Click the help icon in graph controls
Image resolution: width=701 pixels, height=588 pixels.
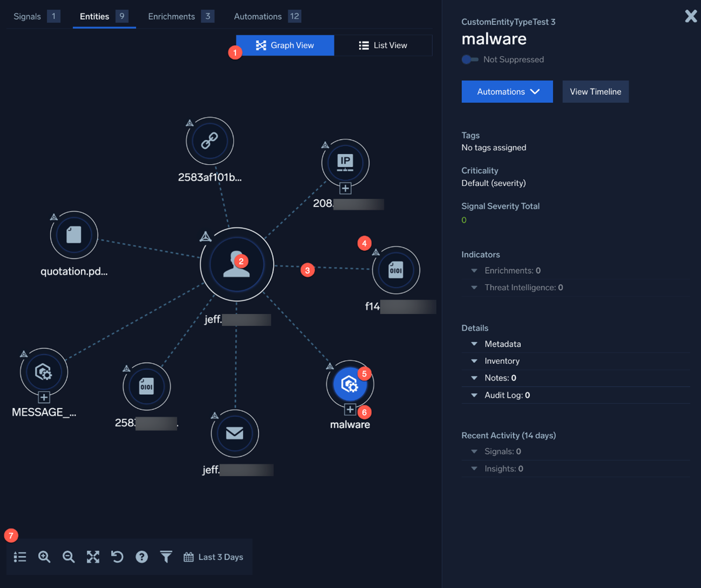coord(141,557)
